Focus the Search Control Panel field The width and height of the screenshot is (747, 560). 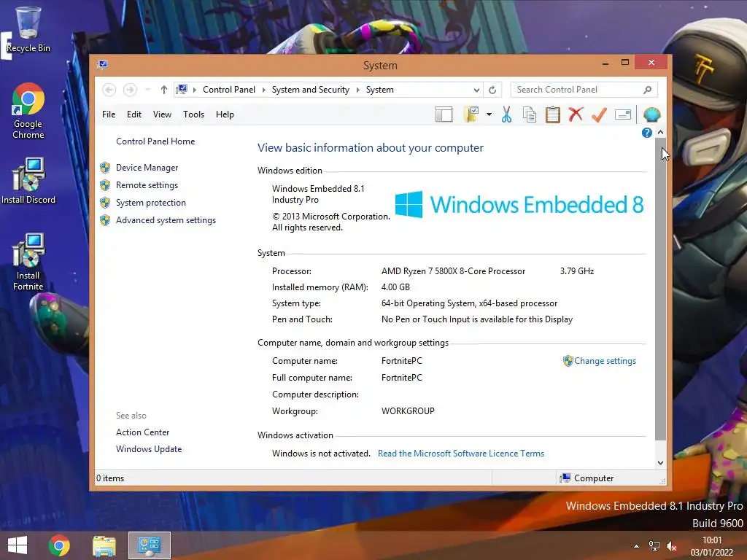point(584,90)
